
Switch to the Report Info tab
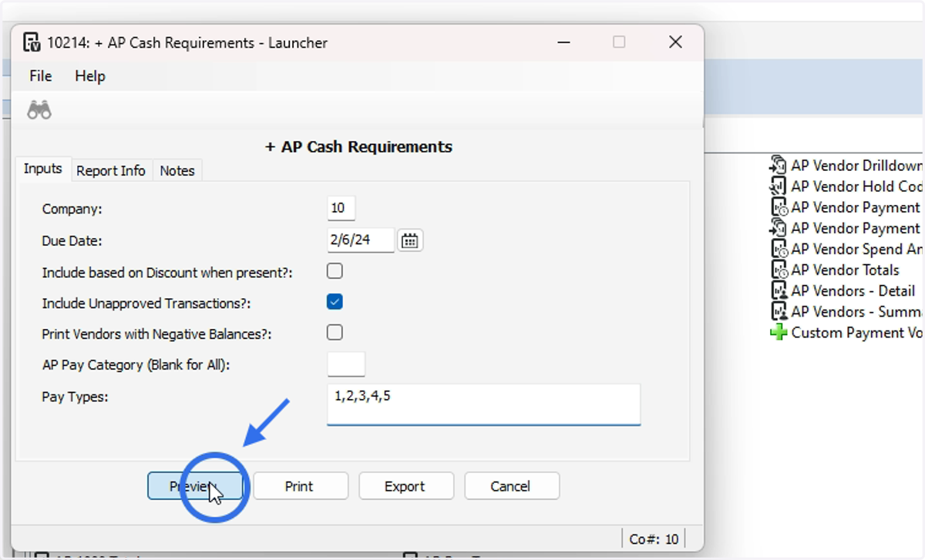click(x=111, y=170)
